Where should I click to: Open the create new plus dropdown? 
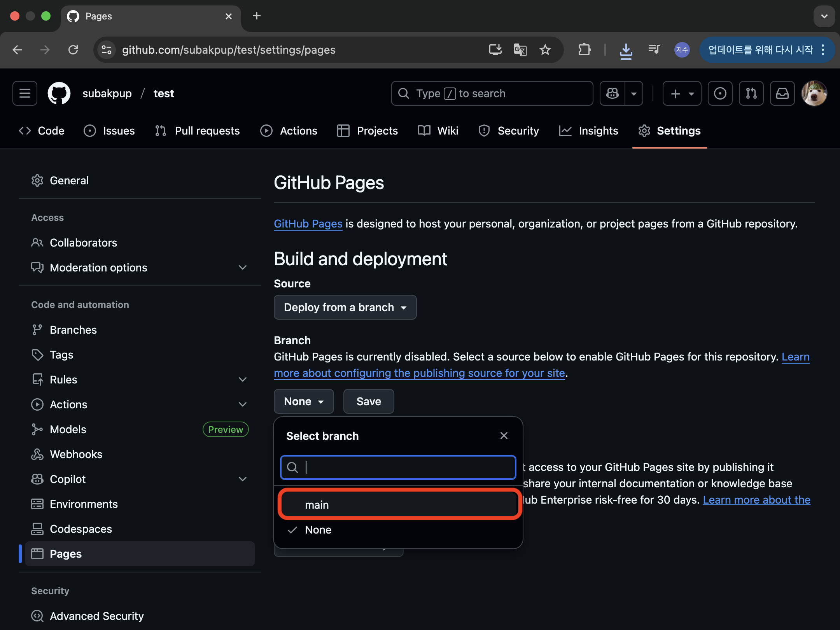click(681, 93)
